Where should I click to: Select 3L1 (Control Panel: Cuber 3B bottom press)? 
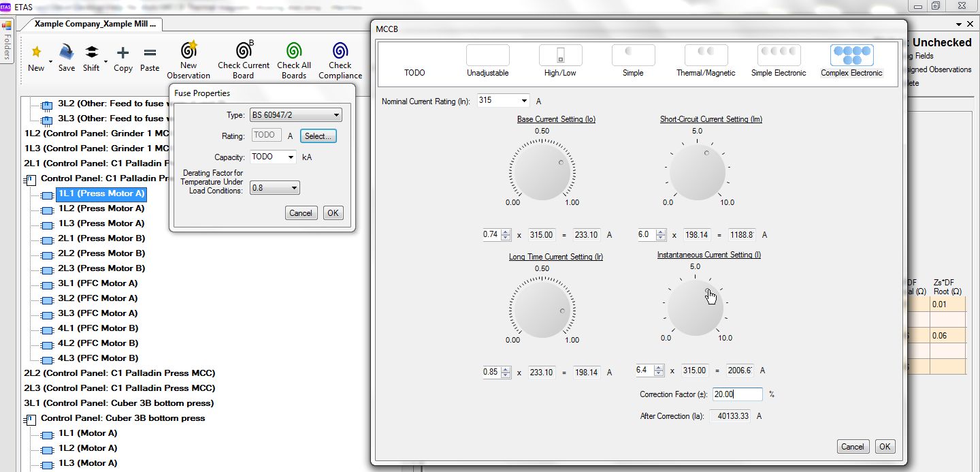coord(118,403)
